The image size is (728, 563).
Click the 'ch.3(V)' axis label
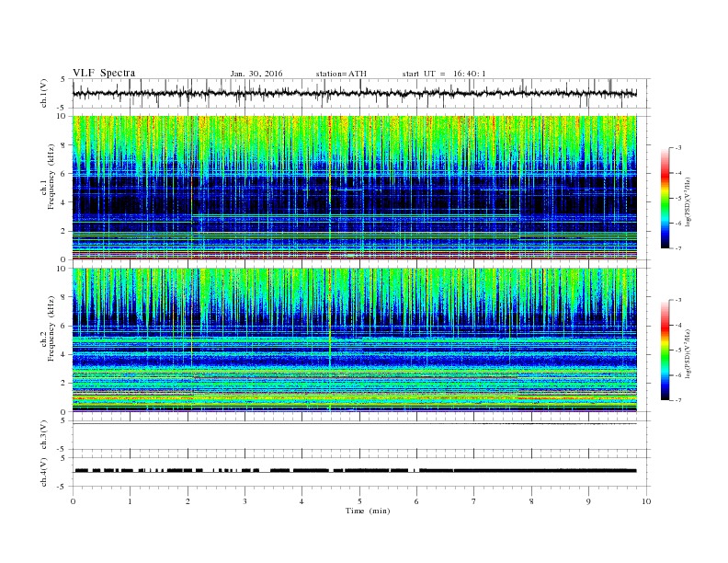pos(44,435)
